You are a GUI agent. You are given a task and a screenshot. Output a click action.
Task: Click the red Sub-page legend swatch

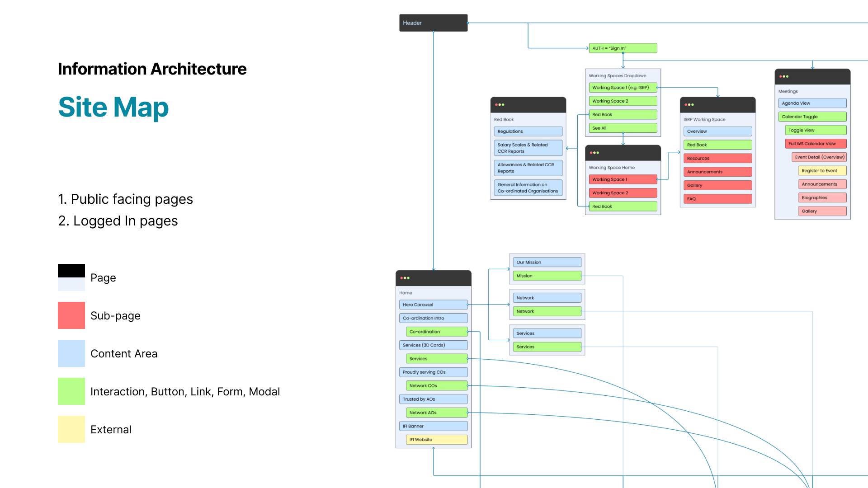(71, 315)
